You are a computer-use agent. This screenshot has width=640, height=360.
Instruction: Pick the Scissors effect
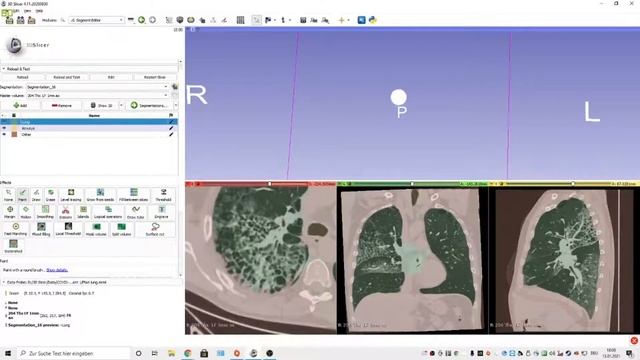click(65, 212)
